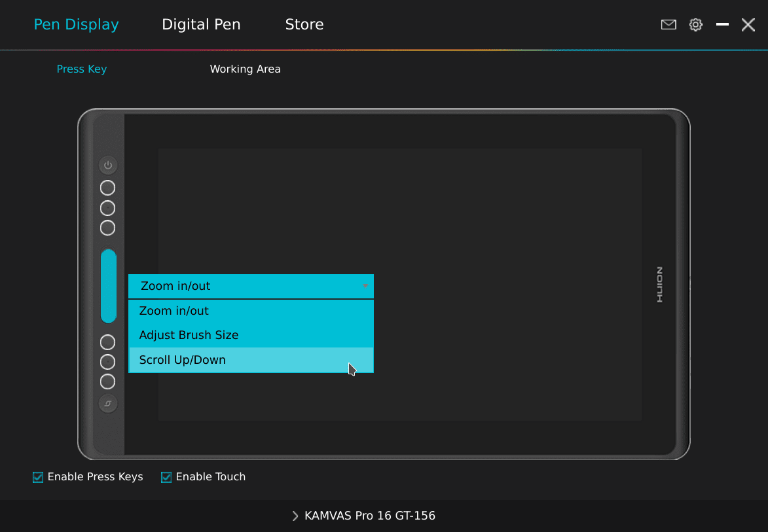Collapse the Zoom in/out dropdown header
Screen dimensions: 768x532
coord(251,287)
